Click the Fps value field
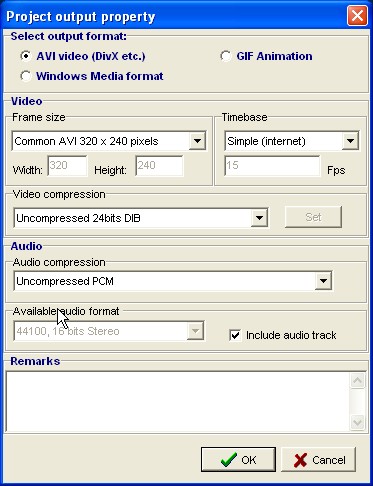373x486 pixels. (272, 165)
